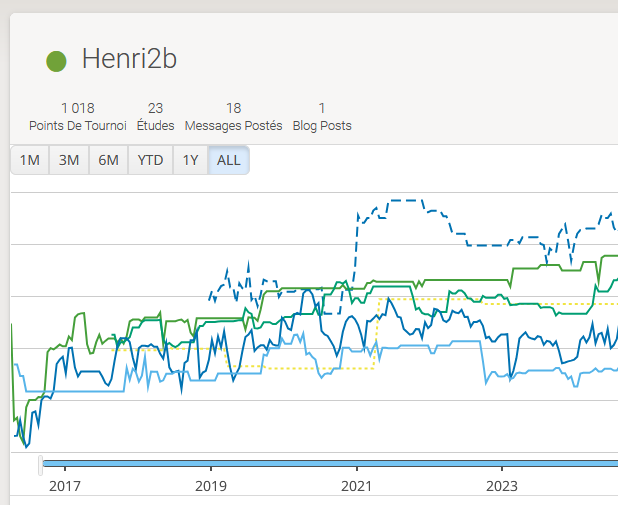Show the last 6M of ratings
618x505 pixels.
pyautogui.click(x=108, y=160)
